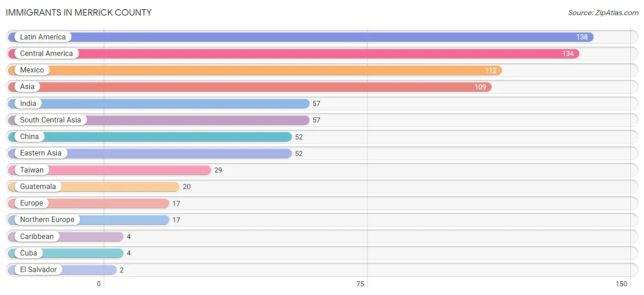Viewport: 644px width, 295px height.
Task: Select the Taiwan pink bar
Action: pyautogui.click(x=109, y=170)
